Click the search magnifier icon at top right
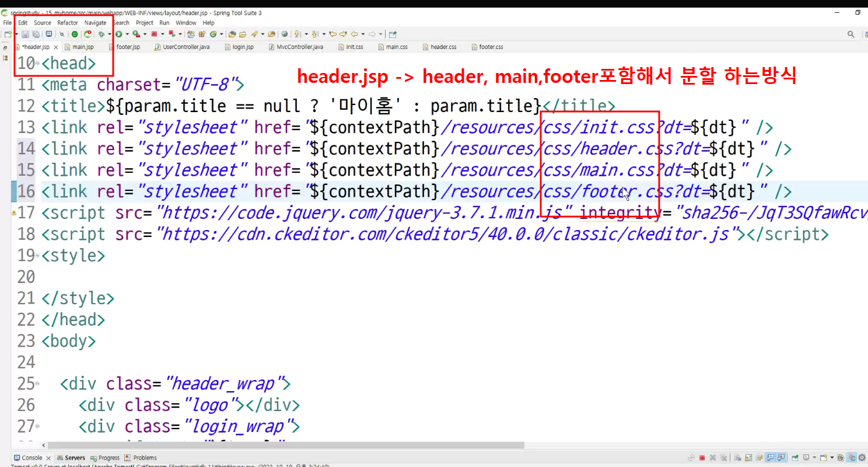 851,34
